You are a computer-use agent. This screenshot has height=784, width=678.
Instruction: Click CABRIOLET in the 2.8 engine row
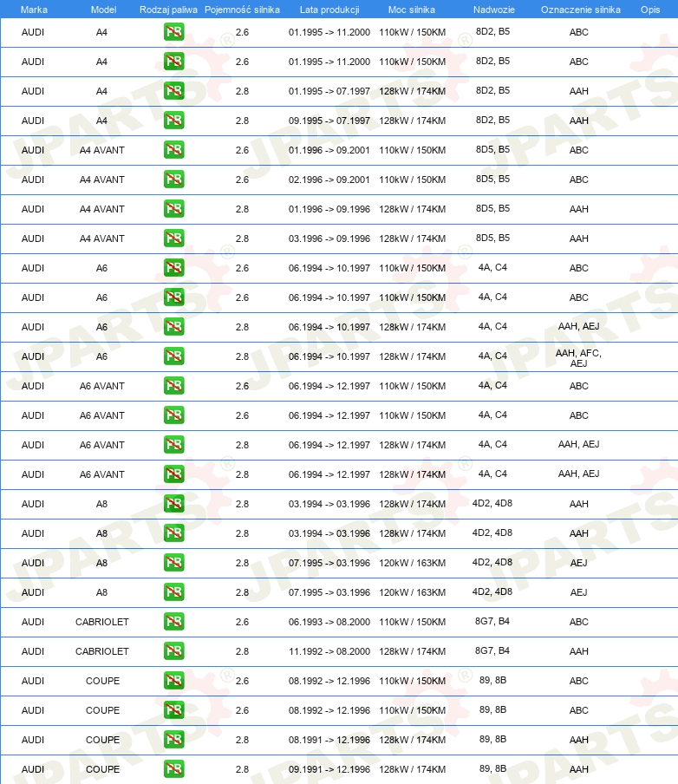click(x=102, y=651)
